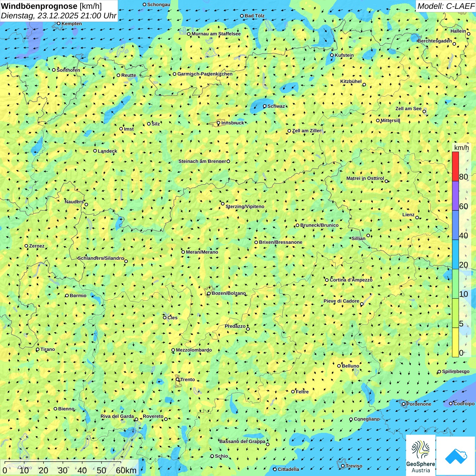Screen dimensions: 476x476
Task: Click the 'Bassano del Grappa' label
Action: point(242,441)
